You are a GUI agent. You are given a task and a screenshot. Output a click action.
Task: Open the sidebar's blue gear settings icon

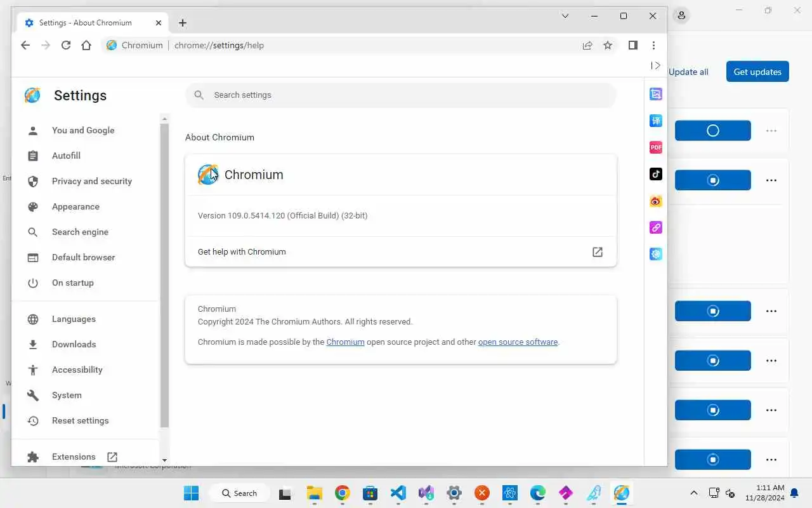(x=656, y=254)
